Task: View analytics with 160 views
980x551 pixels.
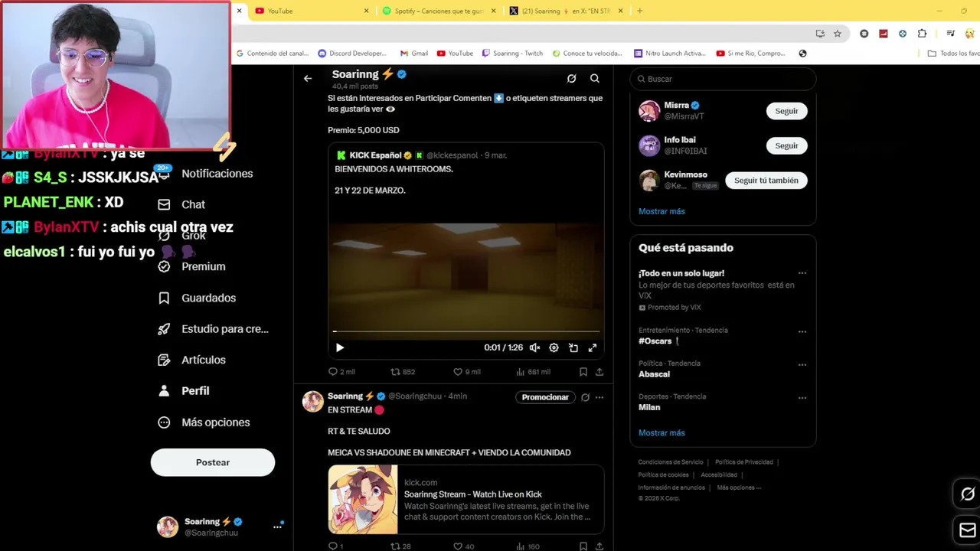Action: point(528,546)
